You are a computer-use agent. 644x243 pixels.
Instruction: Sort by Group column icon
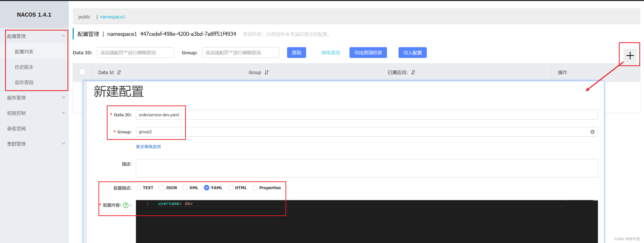pyautogui.click(x=267, y=73)
